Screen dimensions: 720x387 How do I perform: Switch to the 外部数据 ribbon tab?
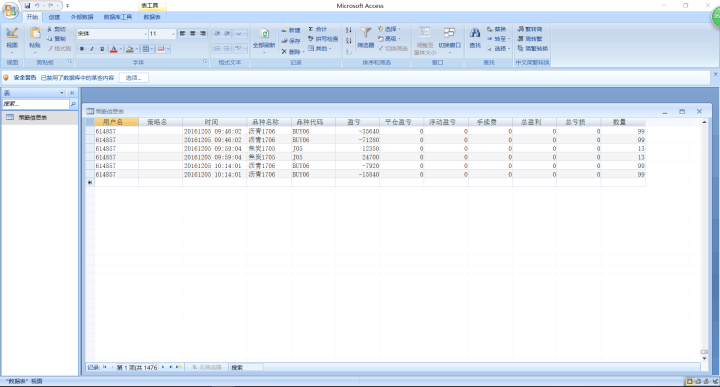click(82, 17)
